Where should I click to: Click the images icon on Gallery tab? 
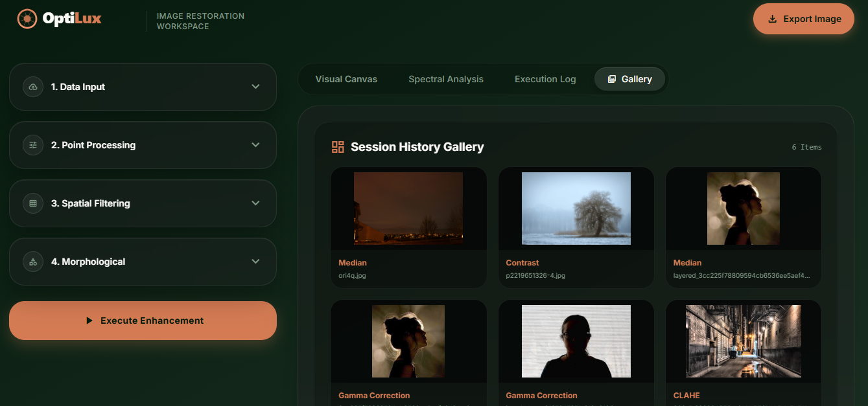611,79
